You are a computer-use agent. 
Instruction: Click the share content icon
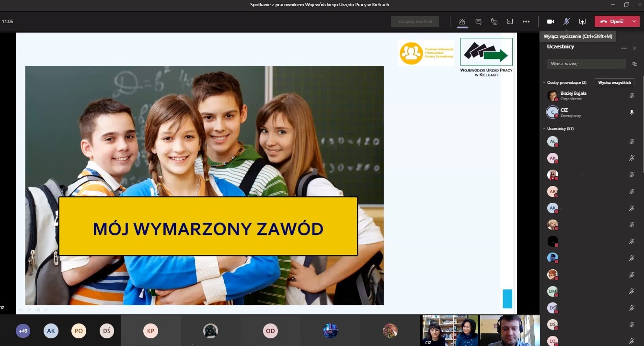pyautogui.click(x=582, y=22)
